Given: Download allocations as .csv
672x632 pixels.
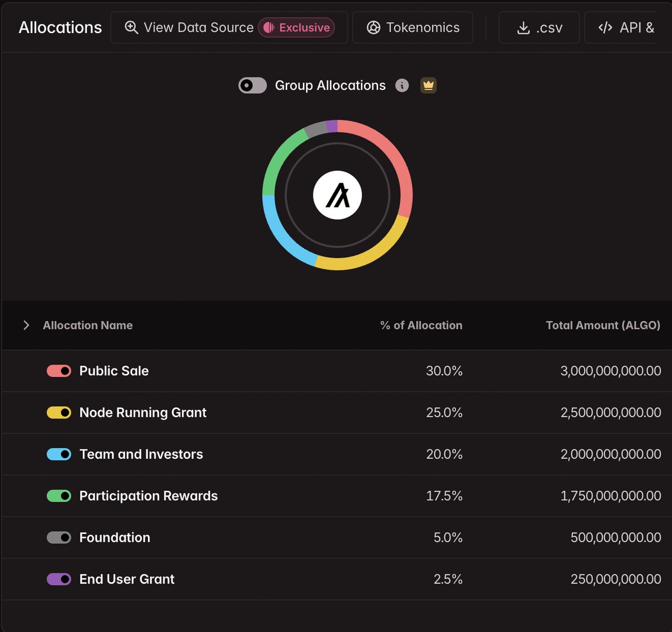Looking at the screenshot, I should 539,28.
